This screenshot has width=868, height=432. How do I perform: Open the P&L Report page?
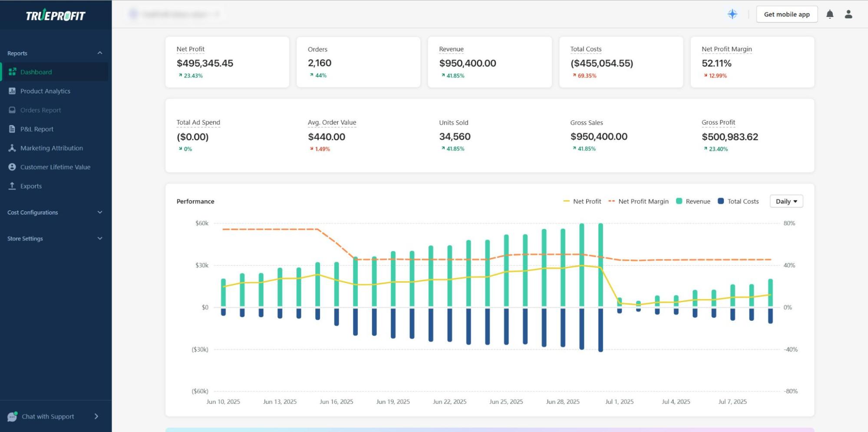pyautogui.click(x=37, y=129)
